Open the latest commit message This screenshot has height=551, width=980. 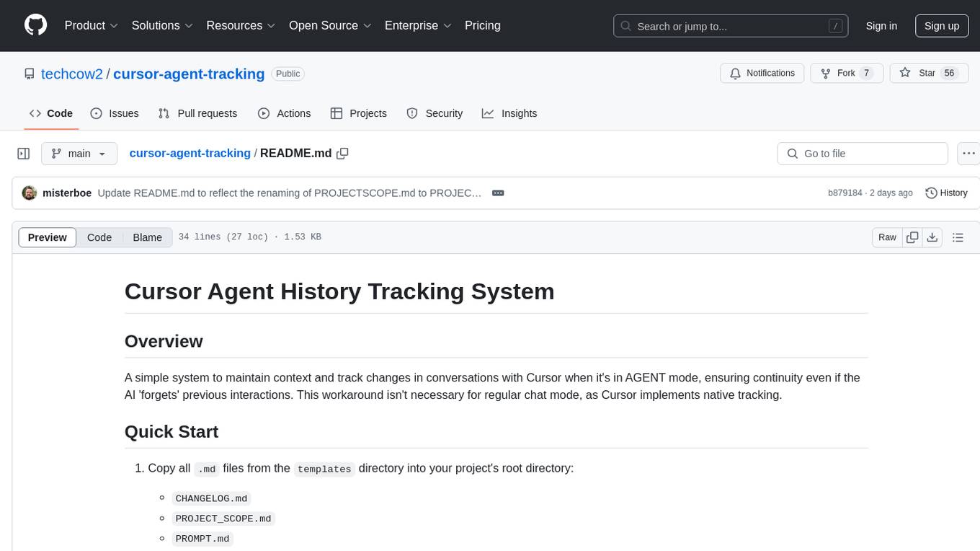tap(290, 193)
